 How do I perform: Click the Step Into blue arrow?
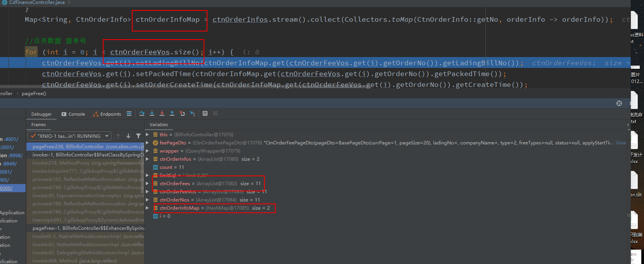click(152, 114)
